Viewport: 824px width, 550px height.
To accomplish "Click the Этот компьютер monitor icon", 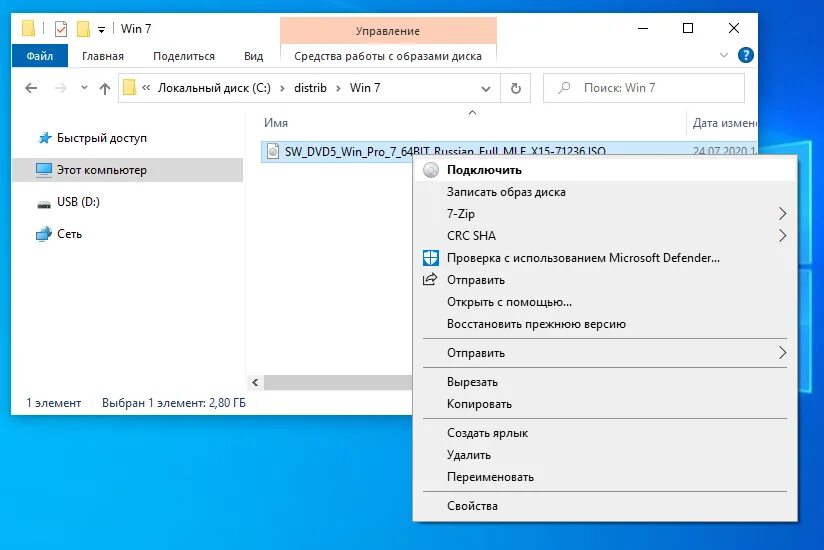I will tap(44, 170).
